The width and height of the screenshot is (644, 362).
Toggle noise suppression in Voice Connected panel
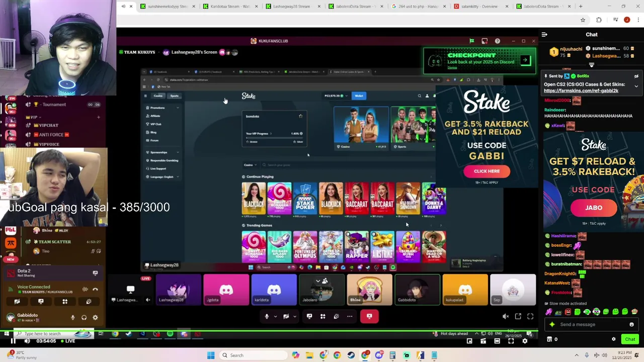click(85, 289)
